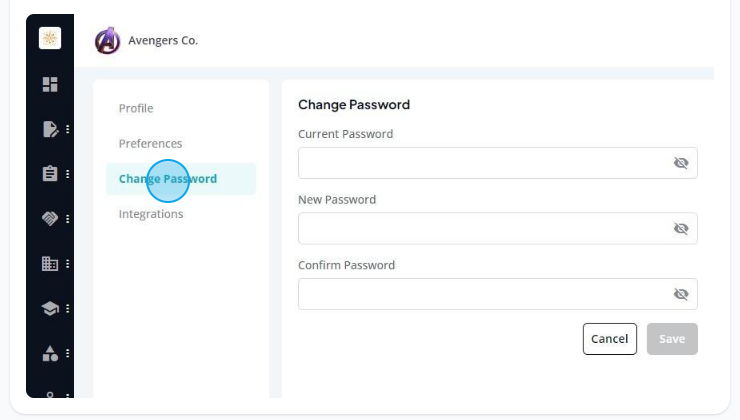This screenshot has width=740, height=420.
Task: Expand submenu dots beside building icon
Action: 67,263
